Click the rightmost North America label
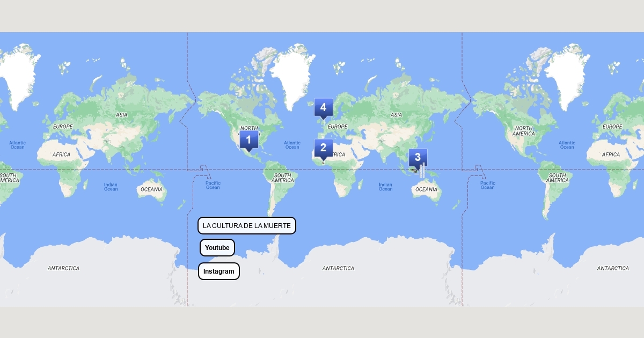Viewport: 644px width, 338px height. 524,131
